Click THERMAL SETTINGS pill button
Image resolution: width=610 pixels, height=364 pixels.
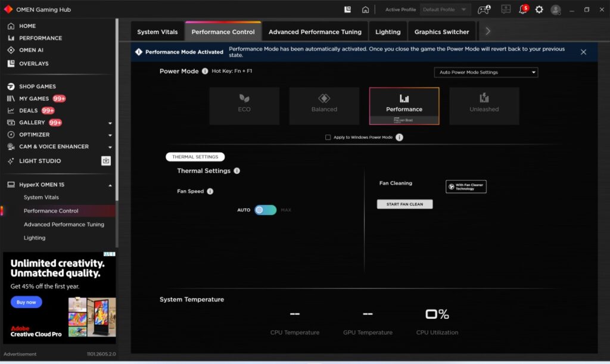pyautogui.click(x=195, y=157)
